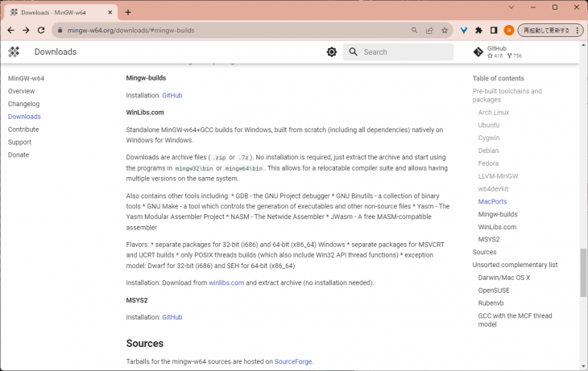Open a new browser tab
The height and width of the screenshot is (371, 588).
(x=128, y=12)
